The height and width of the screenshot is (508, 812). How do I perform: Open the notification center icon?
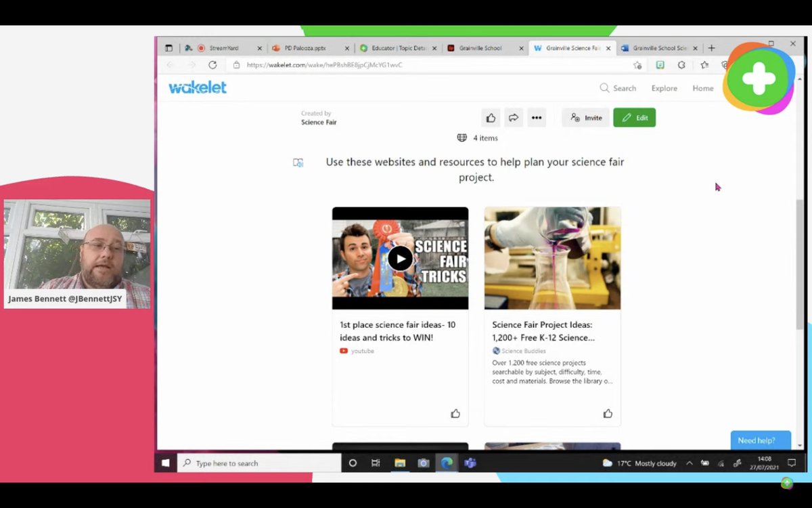click(x=792, y=463)
